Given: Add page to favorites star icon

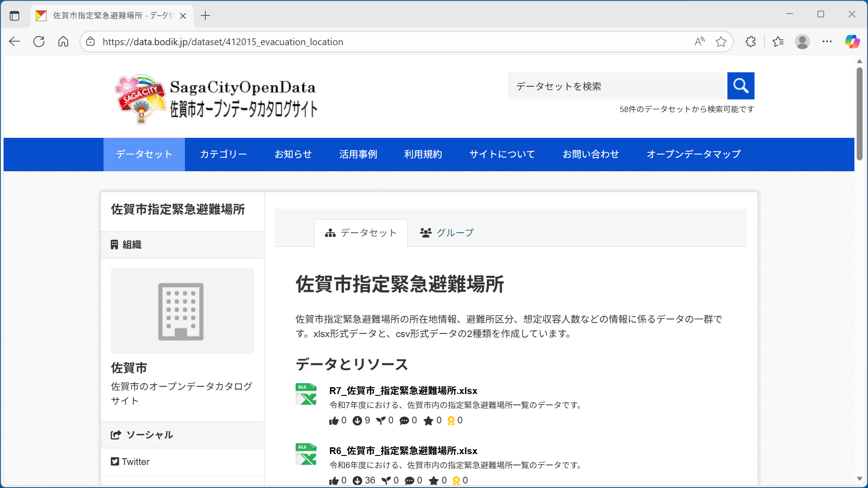Looking at the screenshot, I should [x=721, y=42].
